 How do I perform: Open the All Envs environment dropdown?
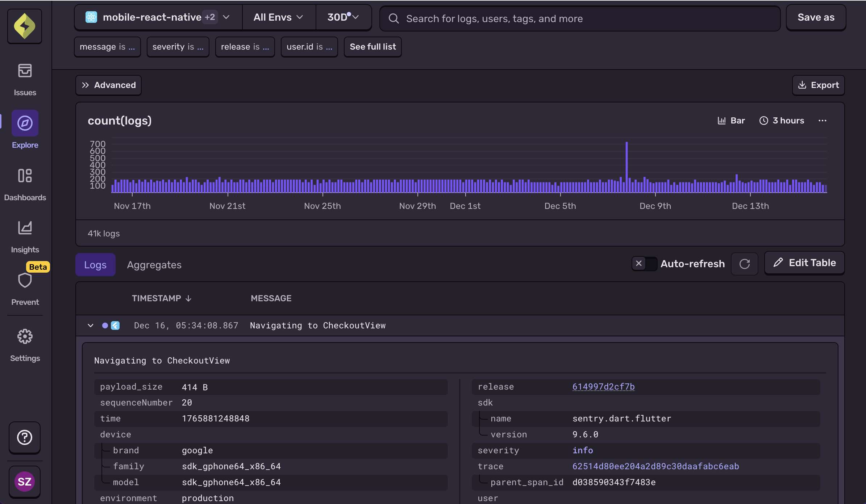click(x=278, y=17)
